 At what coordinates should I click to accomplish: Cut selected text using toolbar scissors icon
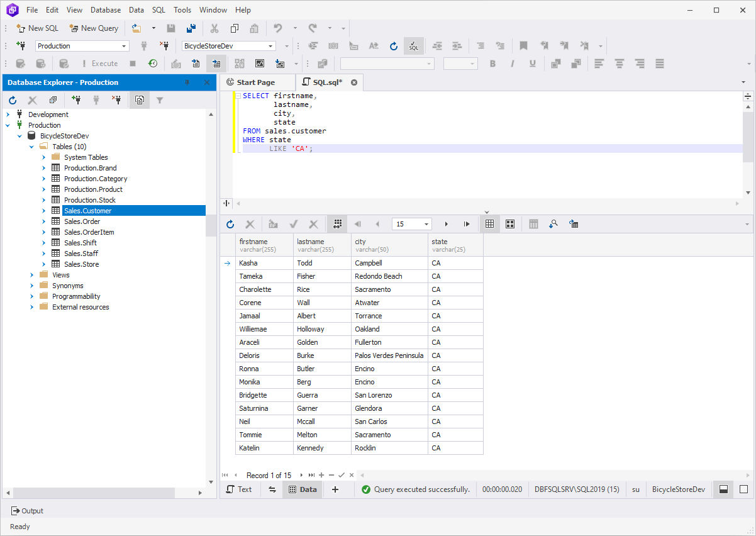click(214, 28)
